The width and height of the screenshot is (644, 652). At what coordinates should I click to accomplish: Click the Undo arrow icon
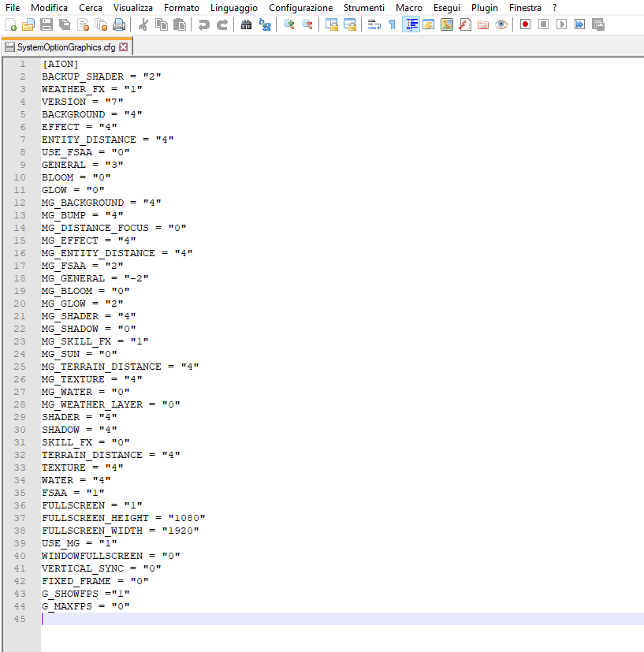(x=204, y=24)
